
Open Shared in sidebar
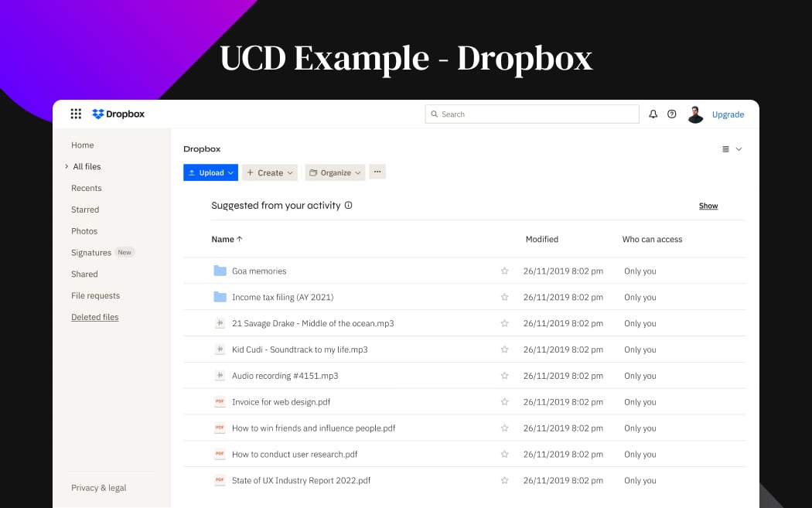[x=84, y=274]
